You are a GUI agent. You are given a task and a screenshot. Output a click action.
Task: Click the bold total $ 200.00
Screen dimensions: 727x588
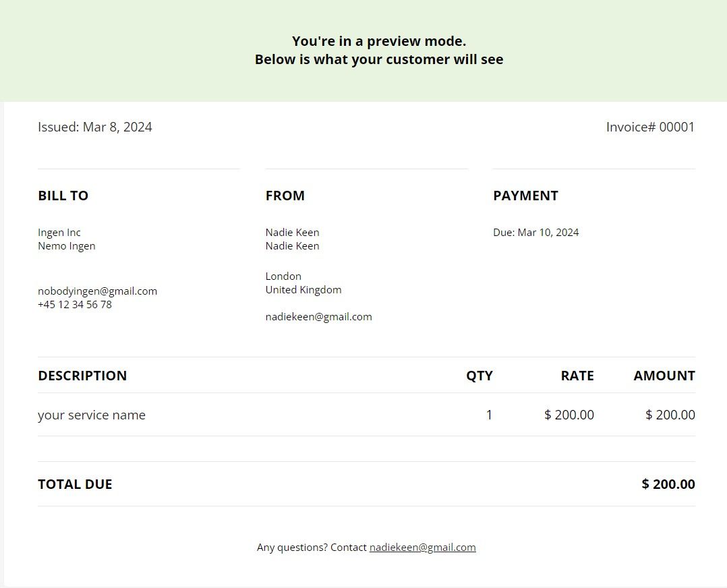(x=668, y=484)
